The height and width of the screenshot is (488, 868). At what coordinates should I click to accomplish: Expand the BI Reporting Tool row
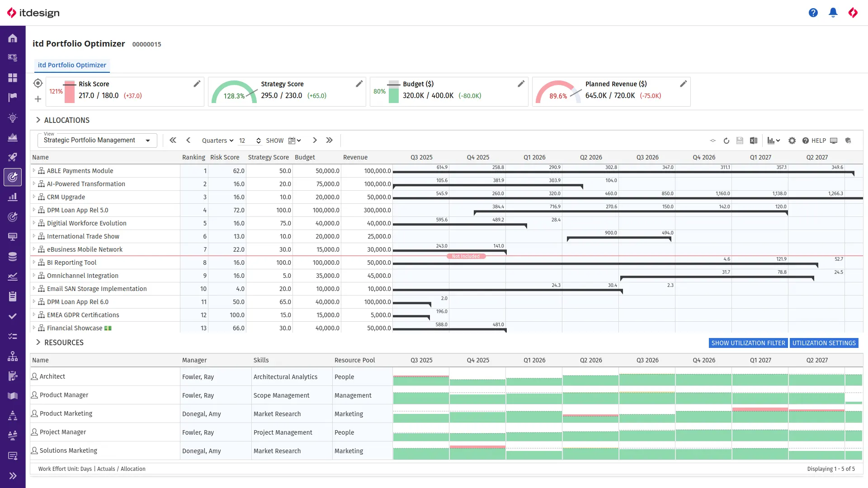coord(34,262)
